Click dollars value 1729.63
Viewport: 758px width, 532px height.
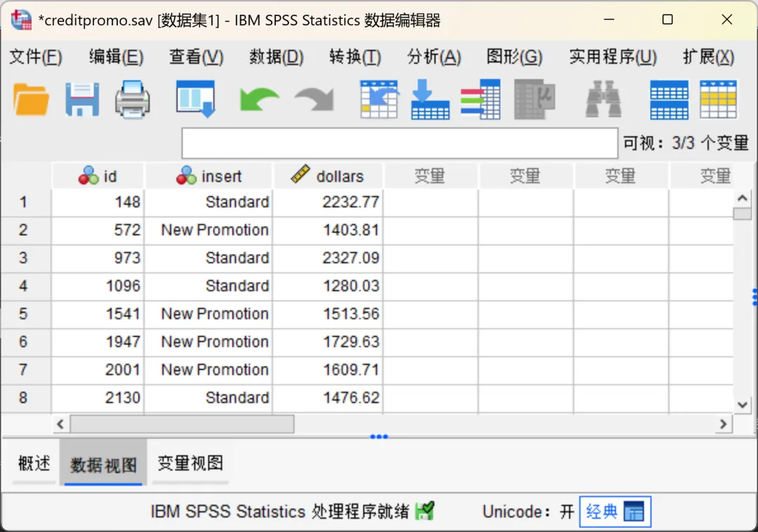click(328, 342)
